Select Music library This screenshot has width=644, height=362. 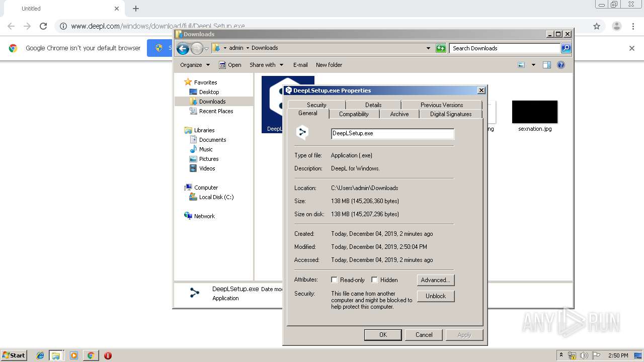point(206,149)
